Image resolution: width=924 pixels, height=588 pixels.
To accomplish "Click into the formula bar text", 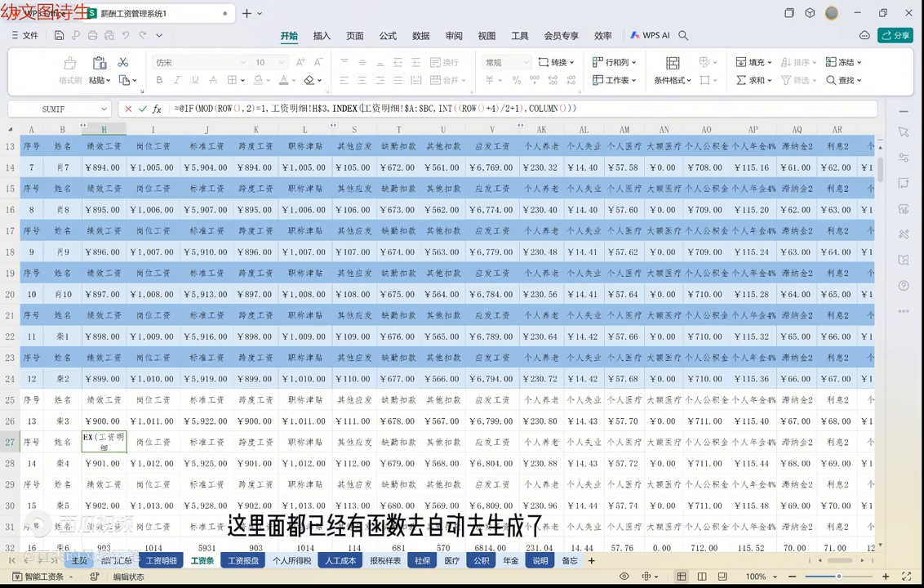I will (522, 109).
